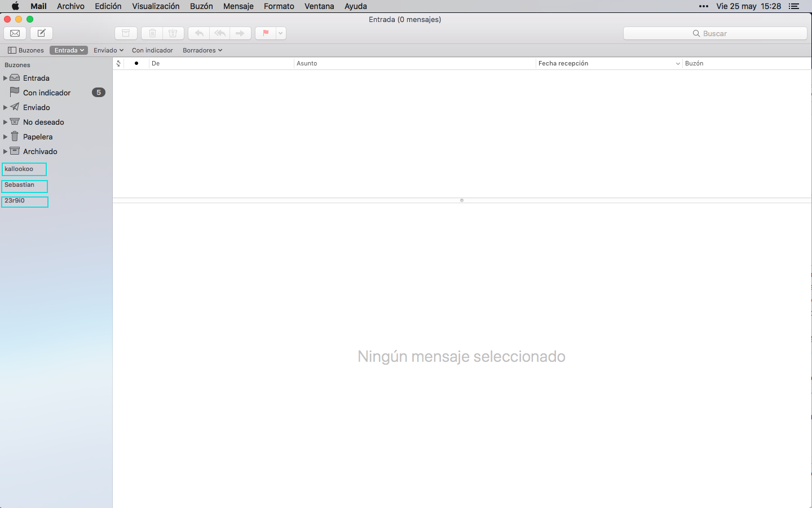Click the date and time in menu bar
Image resolution: width=812 pixels, height=508 pixels.
point(748,6)
